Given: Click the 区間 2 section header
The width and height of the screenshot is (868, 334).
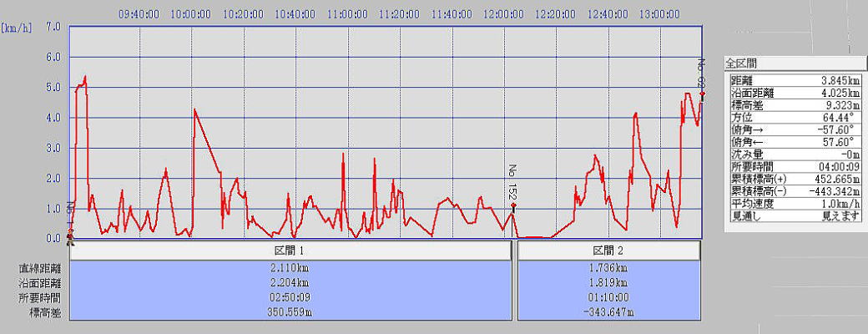Looking at the screenshot, I should [608, 251].
